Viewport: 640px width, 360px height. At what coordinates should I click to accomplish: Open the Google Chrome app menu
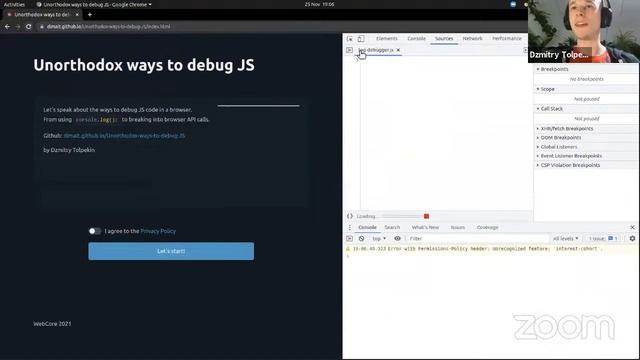click(94, 4)
